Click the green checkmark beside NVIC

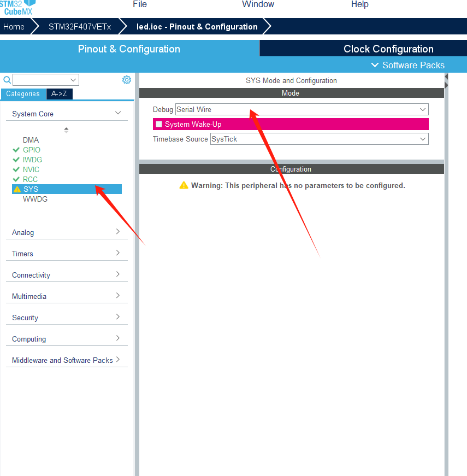click(x=16, y=169)
